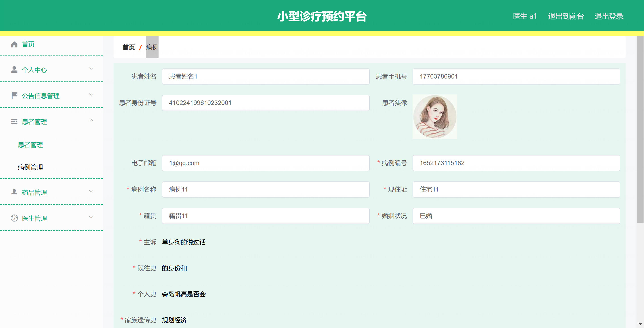
Task: Expand the 公告信息管理 menu chevron
Action: (91, 95)
